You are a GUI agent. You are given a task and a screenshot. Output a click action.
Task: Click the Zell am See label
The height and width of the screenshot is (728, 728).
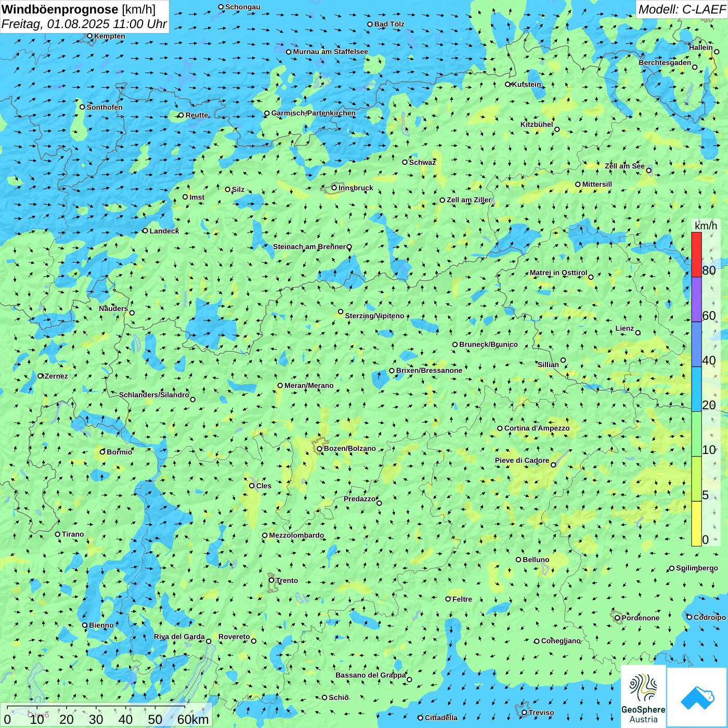pos(625,166)
